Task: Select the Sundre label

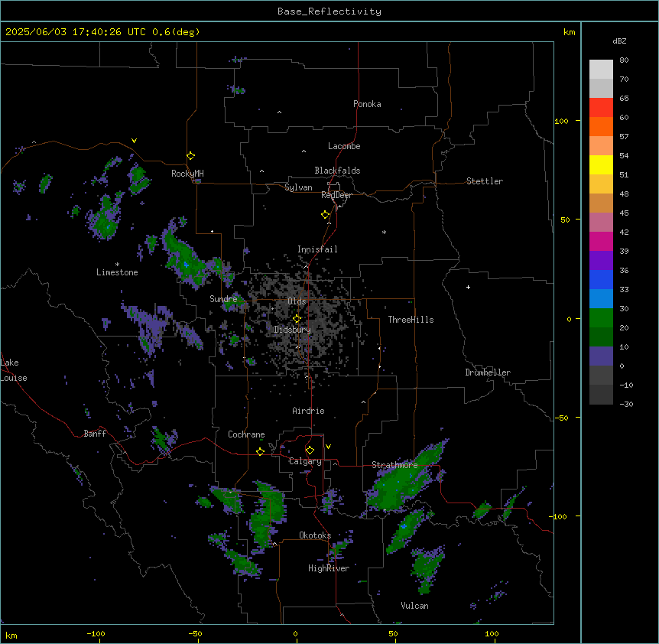Action: point(223,299)
